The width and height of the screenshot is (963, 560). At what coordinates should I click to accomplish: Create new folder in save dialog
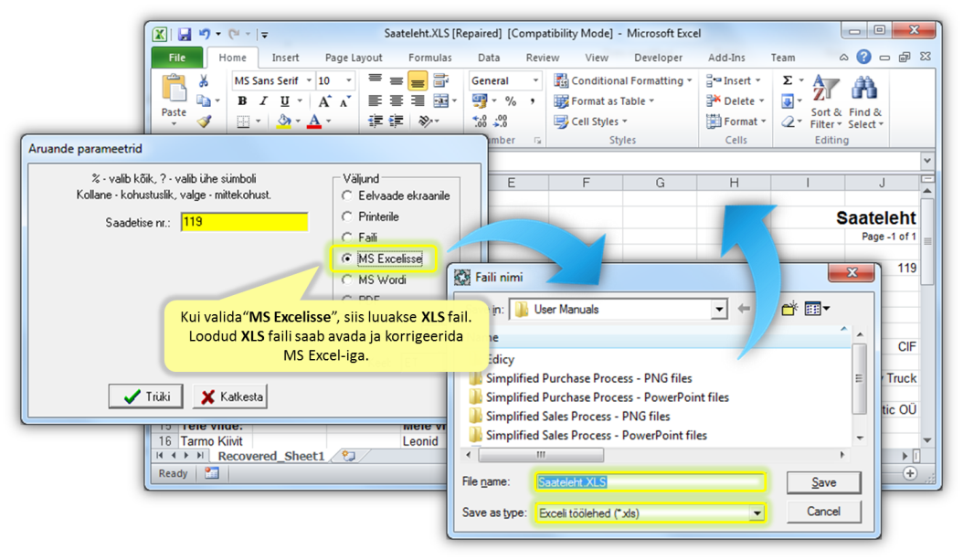(789, 309)
